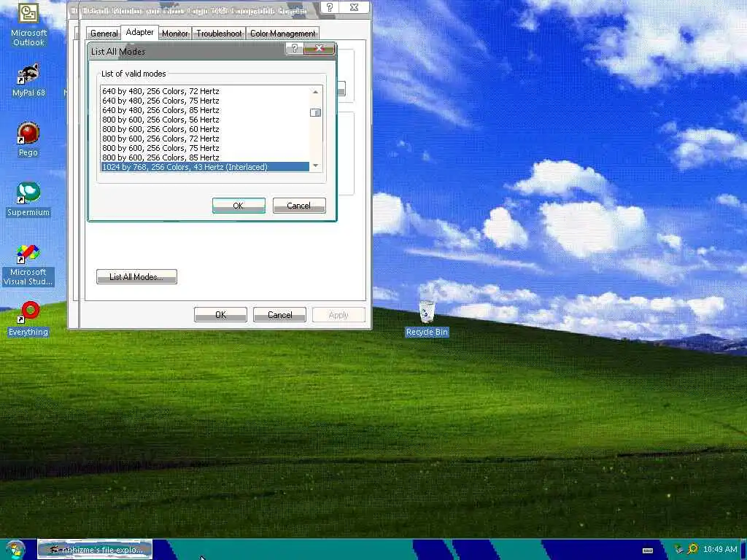Click the modes list scrollbar thumb
The height and width of the screenshot is (560, 747).
[315, 113]
